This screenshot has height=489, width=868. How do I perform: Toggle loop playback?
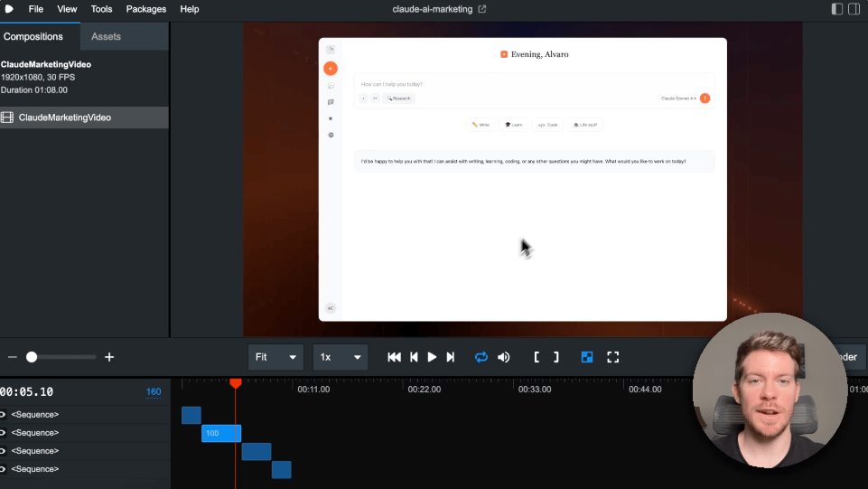[481, 357]
